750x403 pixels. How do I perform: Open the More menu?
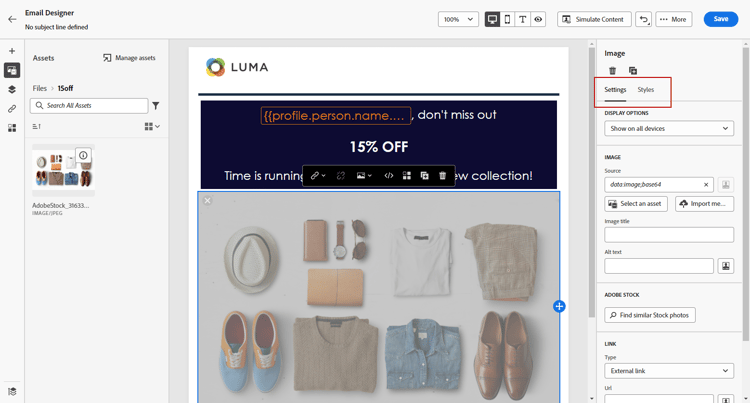[673, 19]
